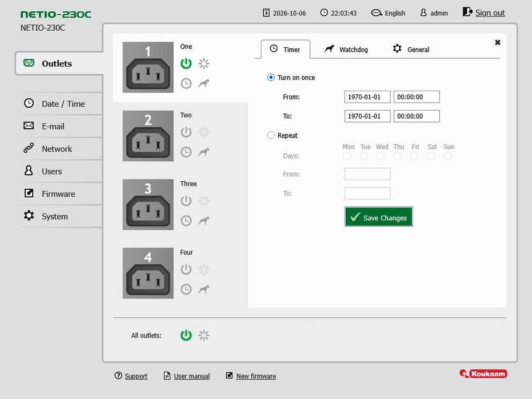Edit the Turn on once To time field

(416, 116)
